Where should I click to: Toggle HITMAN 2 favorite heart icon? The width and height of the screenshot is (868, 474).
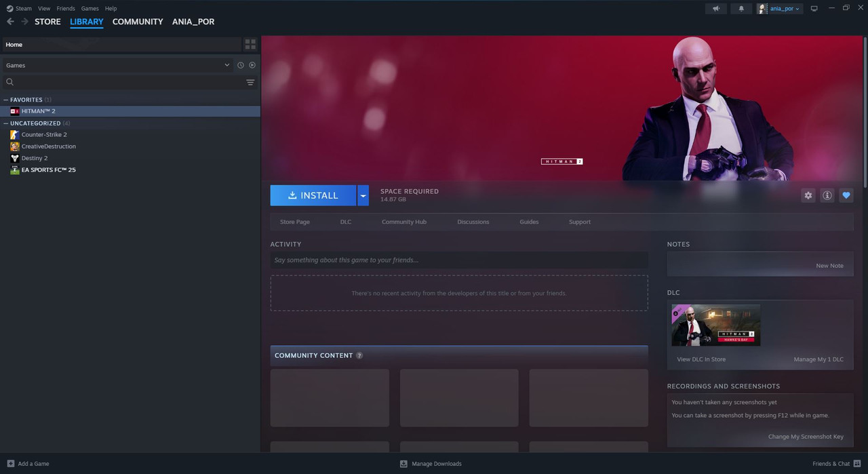click(846, 195)
